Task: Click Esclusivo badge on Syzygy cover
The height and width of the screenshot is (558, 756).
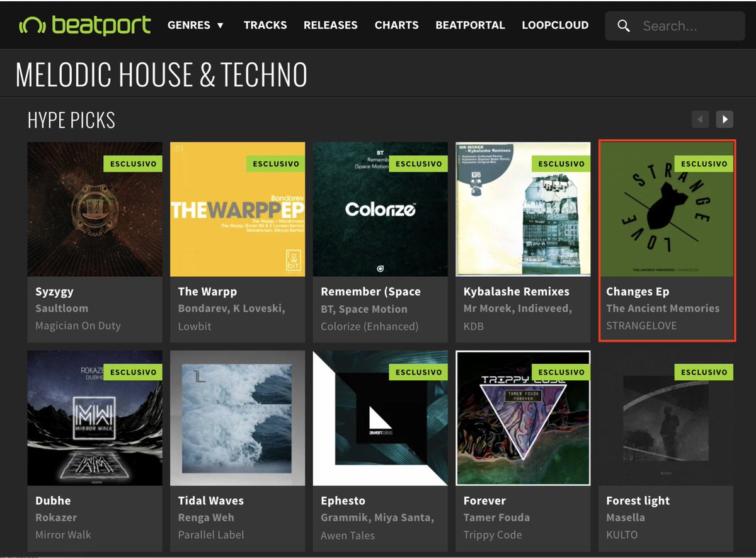Action: tap(133, 163)
